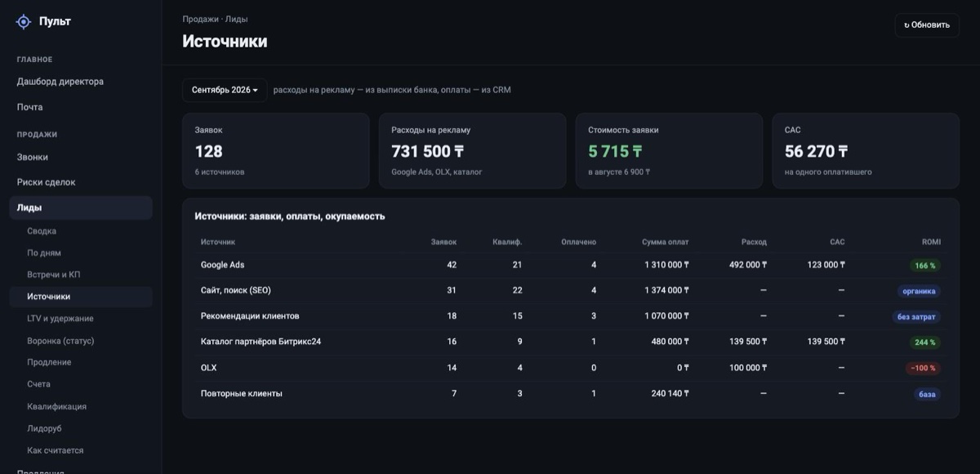Click the база badge
Viewport: 980px width, 474px height.
[x=928, y=394]
